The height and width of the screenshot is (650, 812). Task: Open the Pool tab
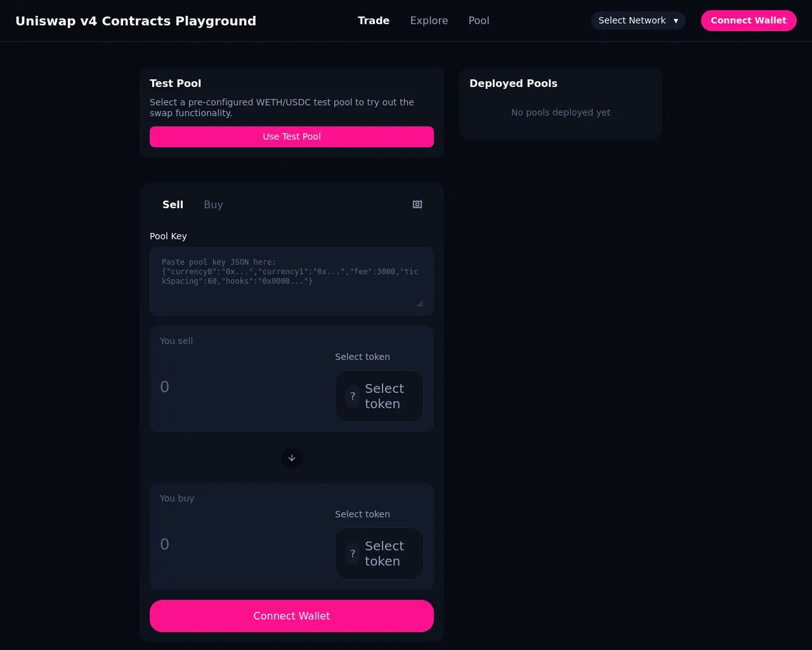(479, 20)
